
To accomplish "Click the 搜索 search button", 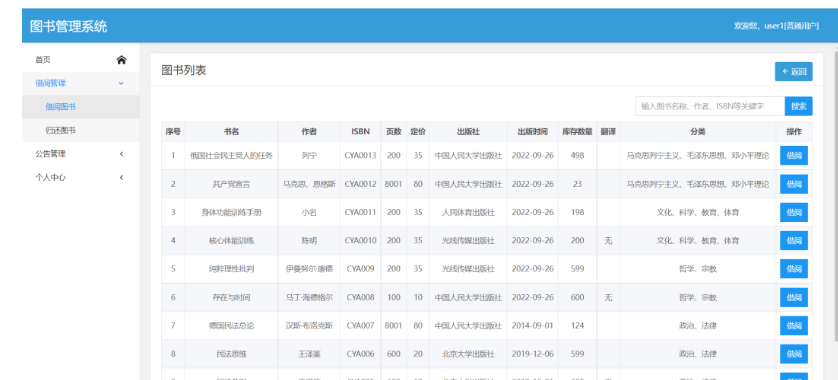I will tap(798, 106).
